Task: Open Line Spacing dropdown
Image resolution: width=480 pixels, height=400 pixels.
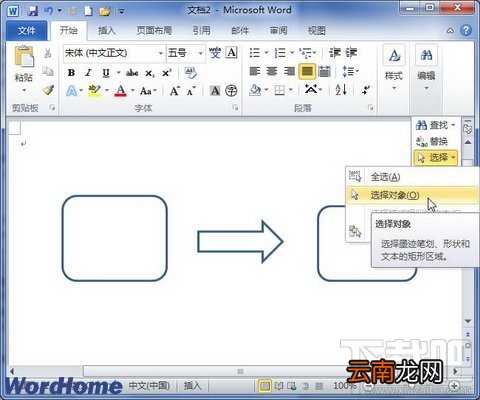Action: [350, 71]
